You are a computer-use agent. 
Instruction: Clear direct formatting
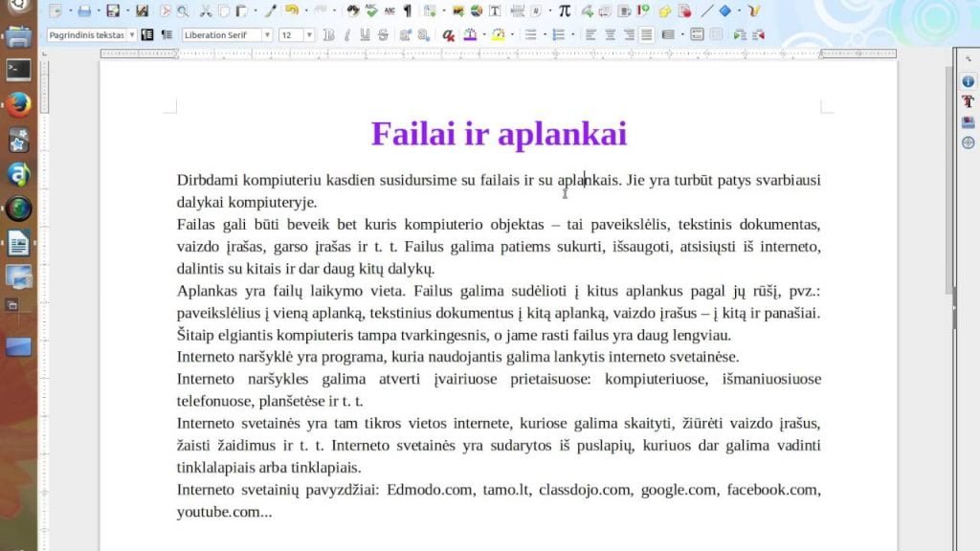pos(448,35)
